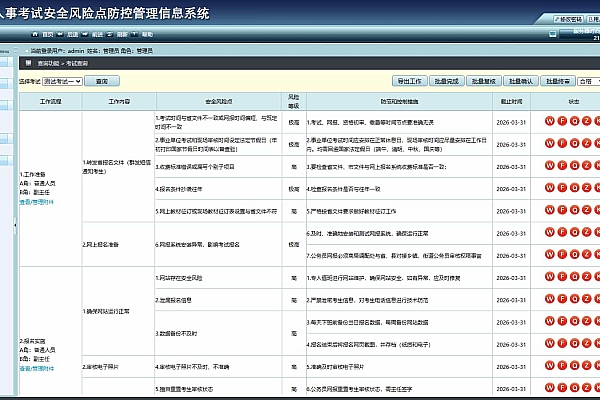Click Q status icon in 考试时间 risk row

pos(574,121)
